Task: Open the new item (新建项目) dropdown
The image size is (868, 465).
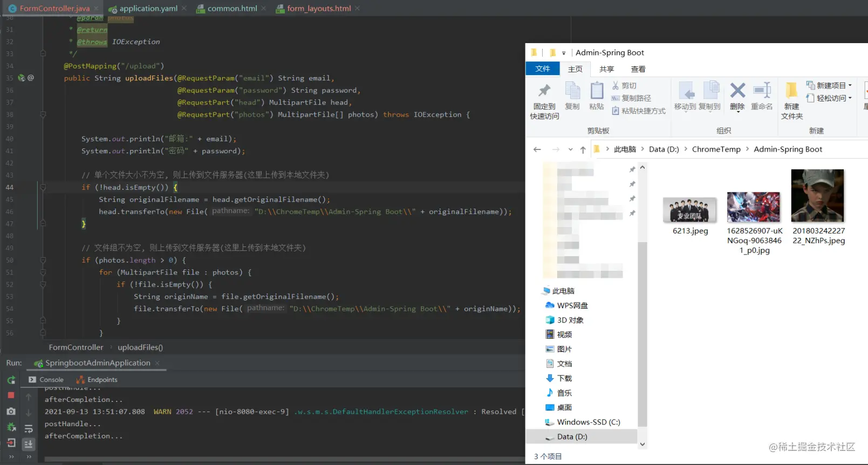Action: 829,85
